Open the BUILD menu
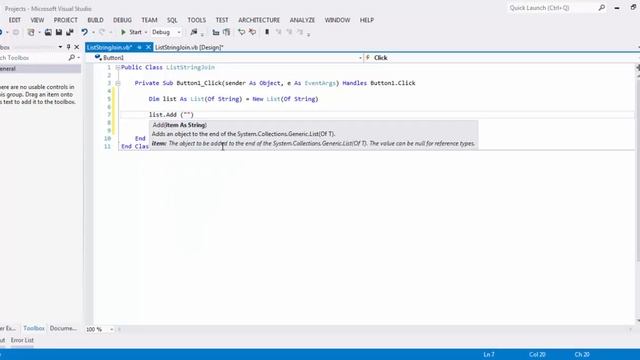Image resolution: width=640 pixels, height=360 pixels. coord(95,20)
